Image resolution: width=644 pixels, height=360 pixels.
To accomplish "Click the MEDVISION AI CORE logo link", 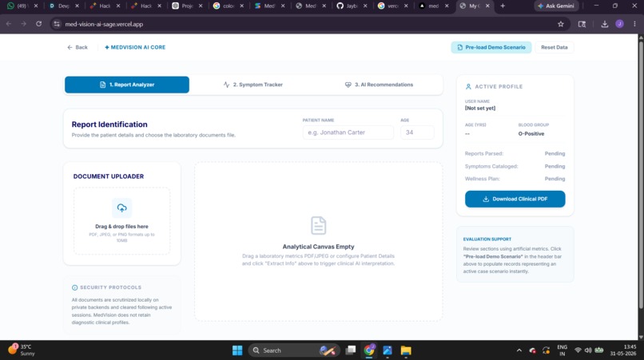I will 135,47.
